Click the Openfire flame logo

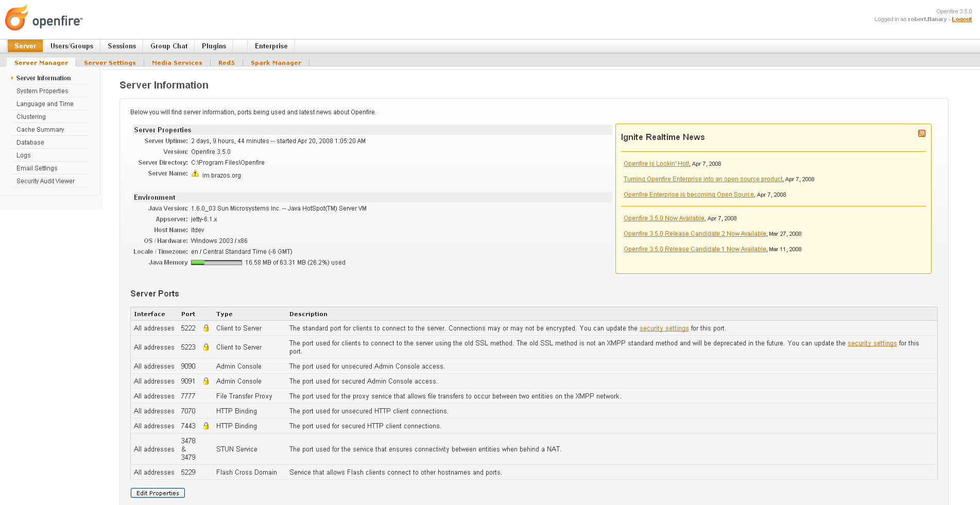[16, 18]
